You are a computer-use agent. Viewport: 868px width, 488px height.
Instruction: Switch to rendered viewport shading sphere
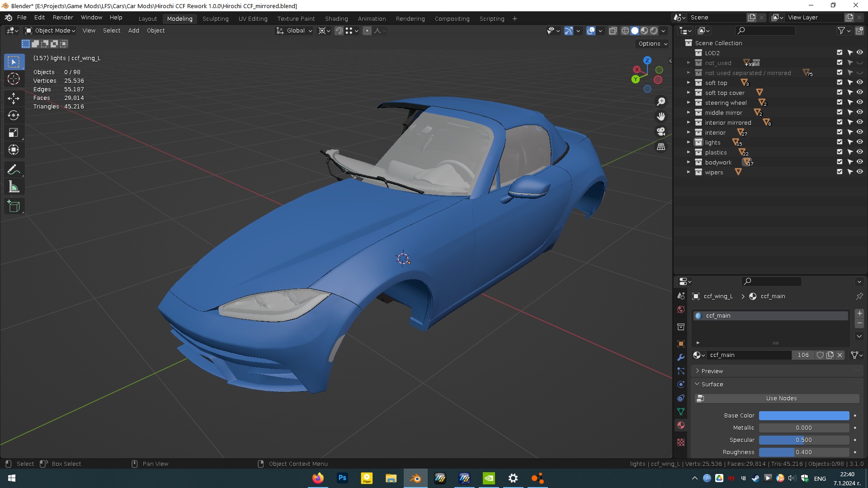pyautogui.click(x=654, y=31)
